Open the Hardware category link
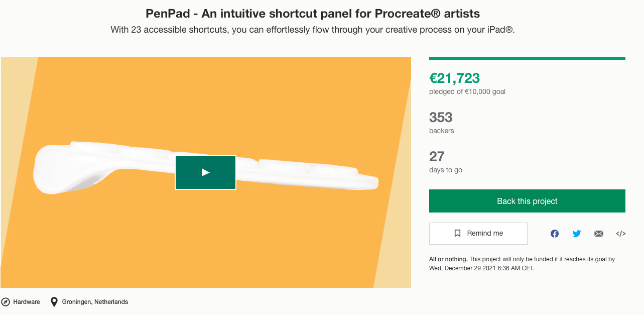The image size is (644, 315). tap(27, 302)
